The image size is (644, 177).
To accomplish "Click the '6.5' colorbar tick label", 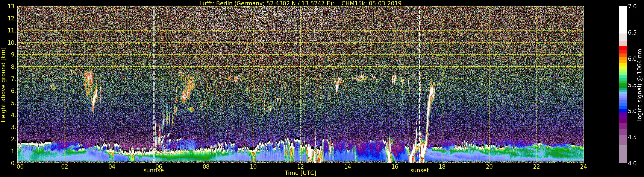I will 632,33.
